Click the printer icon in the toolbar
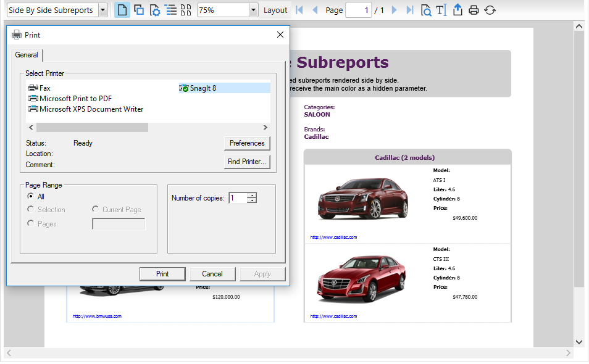 pyautogui.click(x=474, y=10)
